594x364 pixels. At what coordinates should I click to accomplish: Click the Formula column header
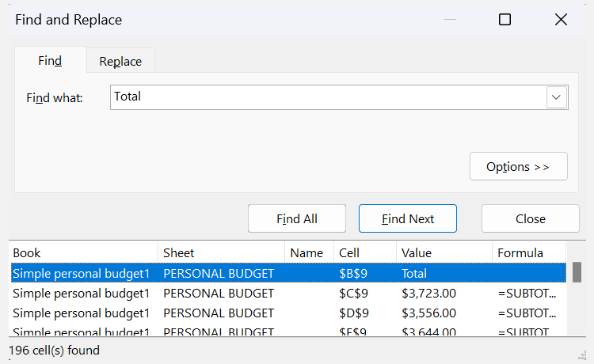pos(527,253)
